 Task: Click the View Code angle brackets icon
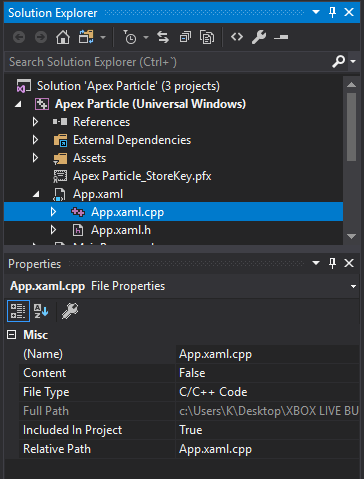pyautogui.click(x=237, y=37)
